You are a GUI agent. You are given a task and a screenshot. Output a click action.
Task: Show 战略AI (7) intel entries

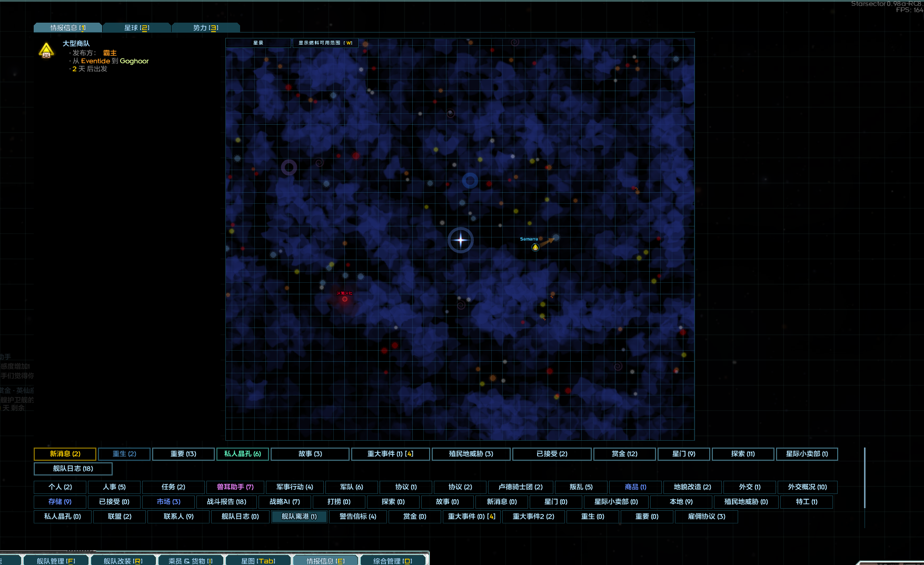[x=285, y=502]
